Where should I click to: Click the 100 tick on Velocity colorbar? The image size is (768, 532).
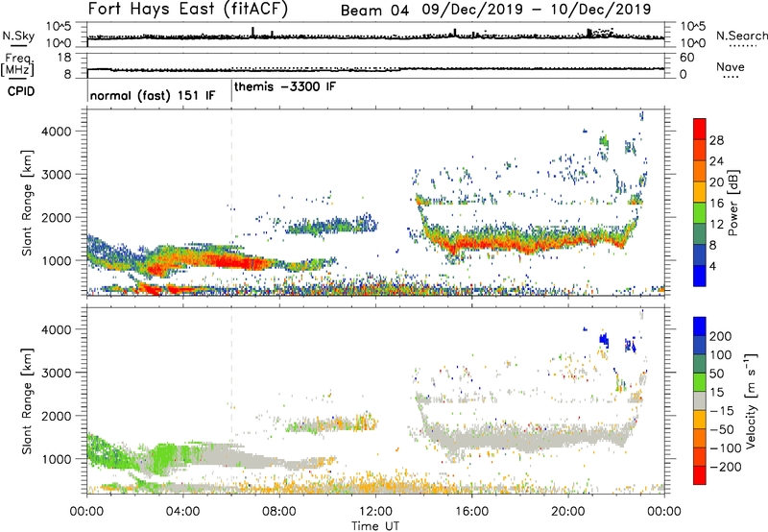721,355
